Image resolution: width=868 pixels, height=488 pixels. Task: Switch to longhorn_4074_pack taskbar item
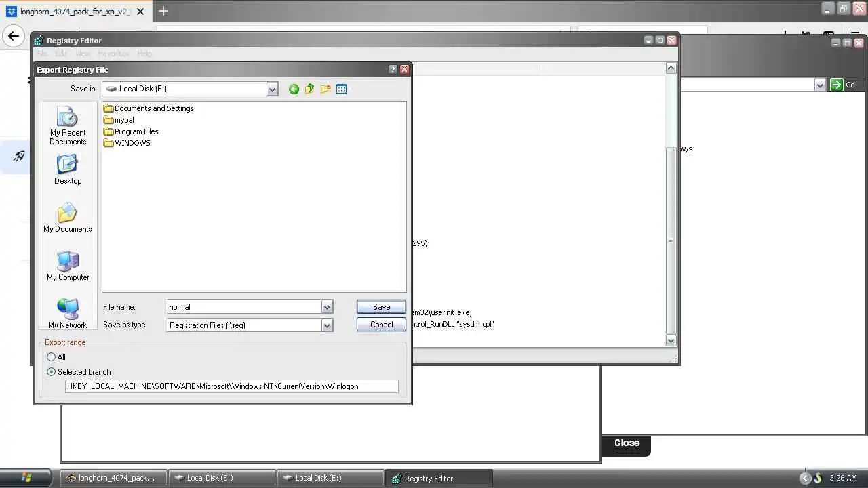click(x=113, y=478)
